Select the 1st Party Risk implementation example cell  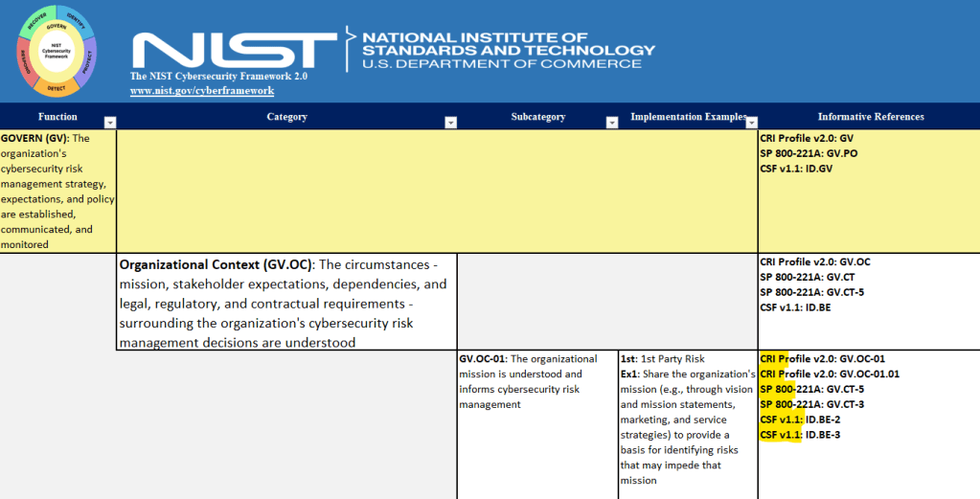click(x=687, y=421)
